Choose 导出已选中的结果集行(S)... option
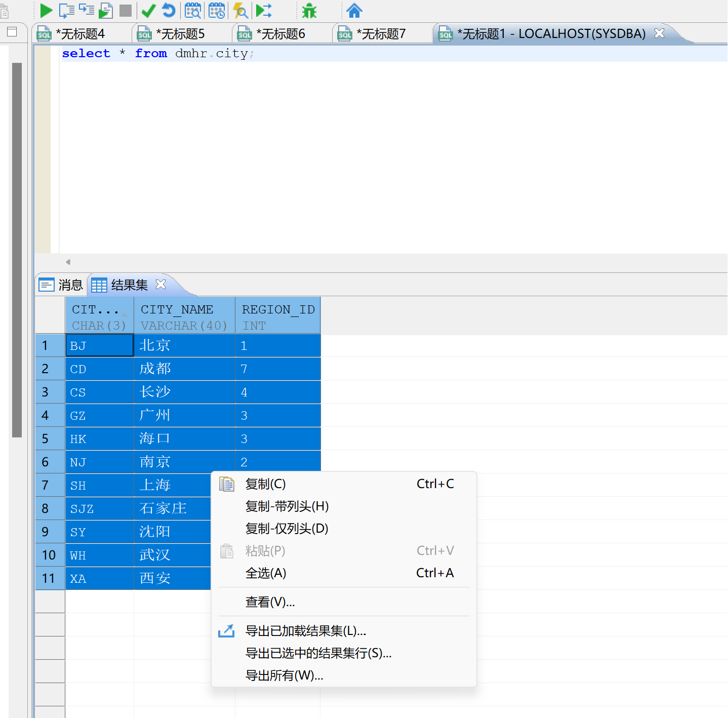 344,653
